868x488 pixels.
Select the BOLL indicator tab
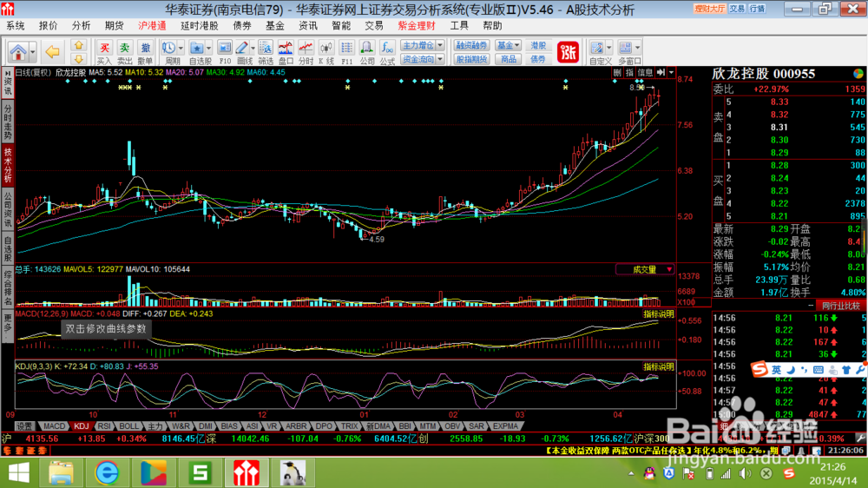pyautogui.click(x=128, y=426)
